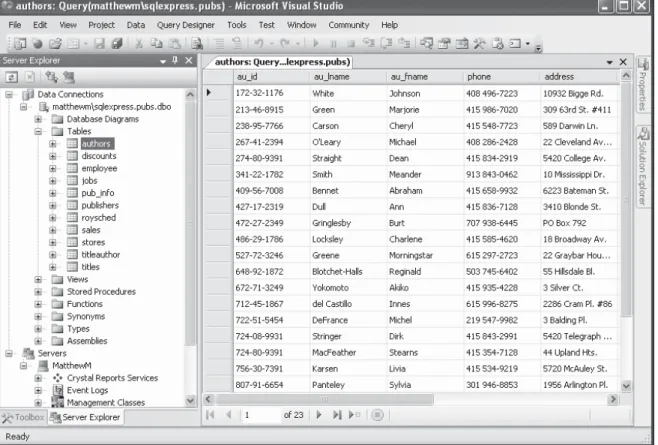Go to first record in navigation bar
Screen dimensions: 658x445
tap(210, 415)
